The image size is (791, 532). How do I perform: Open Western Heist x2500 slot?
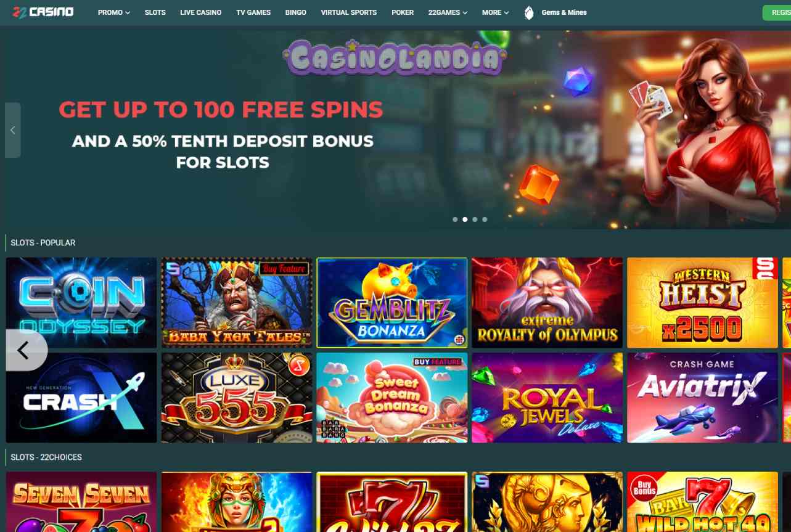tap(702, 303)
